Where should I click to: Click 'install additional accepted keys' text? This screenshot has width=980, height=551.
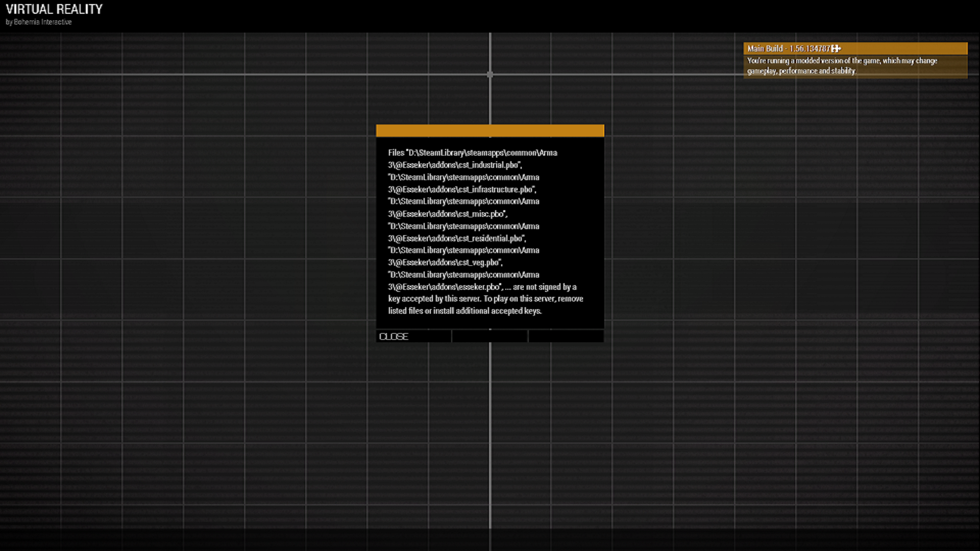(x=486, y=311)
